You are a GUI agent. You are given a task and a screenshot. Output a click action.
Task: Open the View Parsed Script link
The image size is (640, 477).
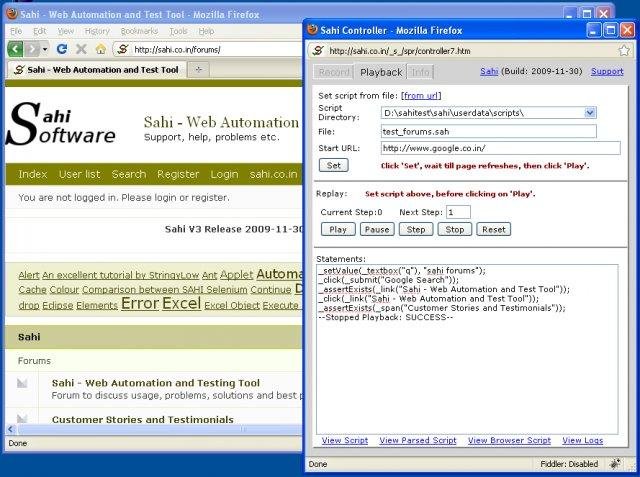point(418,440)
